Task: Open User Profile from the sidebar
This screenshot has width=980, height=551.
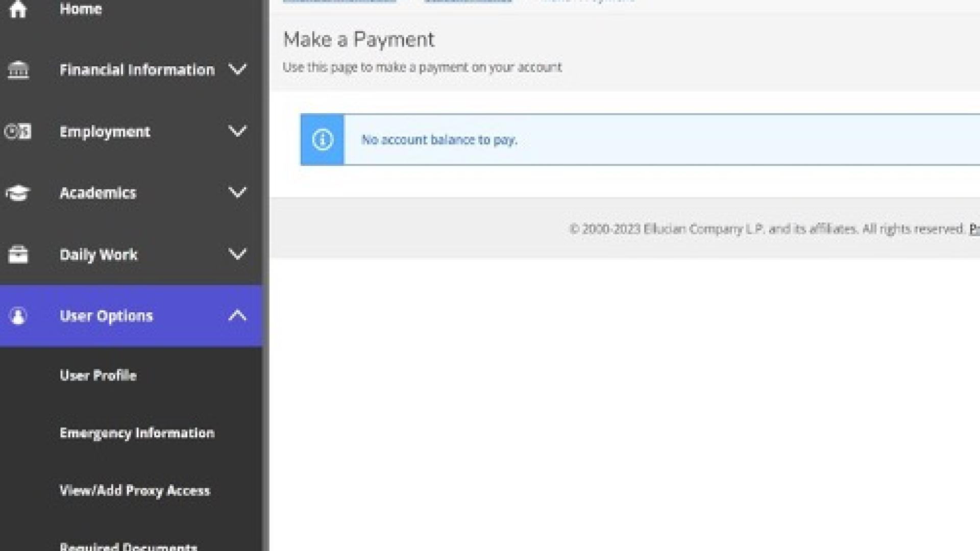Action: 98,375
